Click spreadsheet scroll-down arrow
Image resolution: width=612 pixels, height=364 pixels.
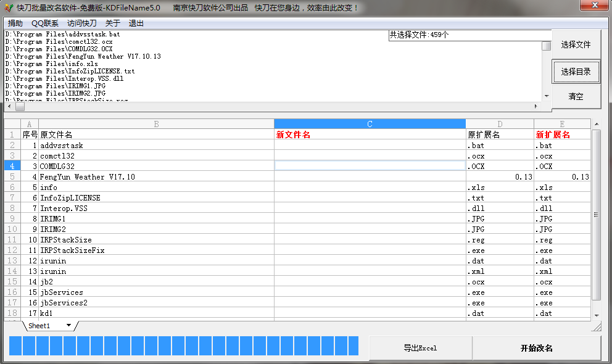coord(596,315)
